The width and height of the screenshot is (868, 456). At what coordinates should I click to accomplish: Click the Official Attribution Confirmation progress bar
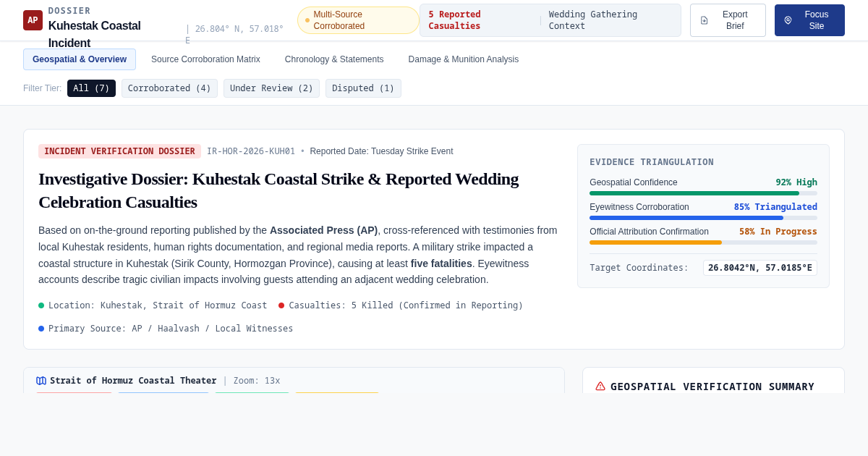pyautogui.click(x=703, y=242)
